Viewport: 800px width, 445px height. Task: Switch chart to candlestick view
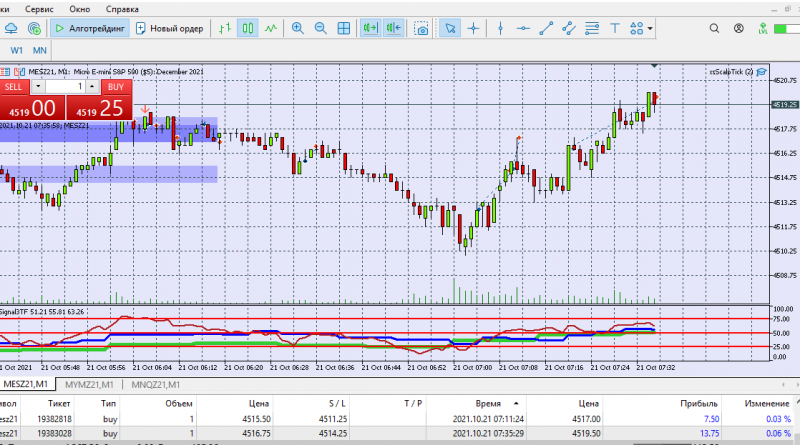(249, 28)
